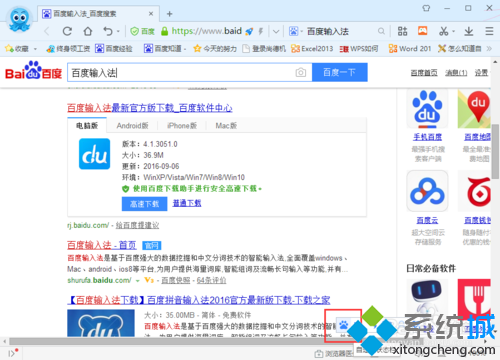500x360 pixels.
Task: Open the 消息(1) messages link
Action: 456,73
